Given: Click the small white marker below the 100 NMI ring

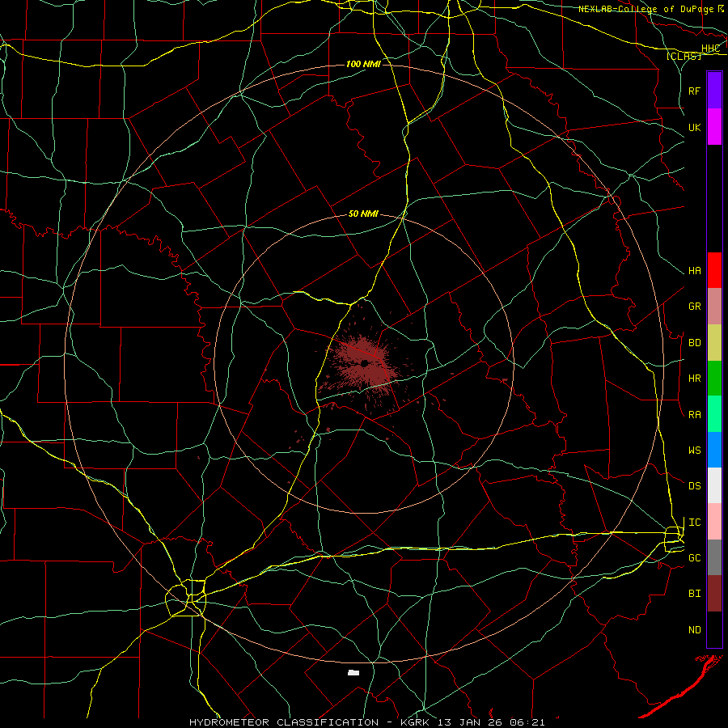Looking at the screenshot, I should tap(353, 672).
